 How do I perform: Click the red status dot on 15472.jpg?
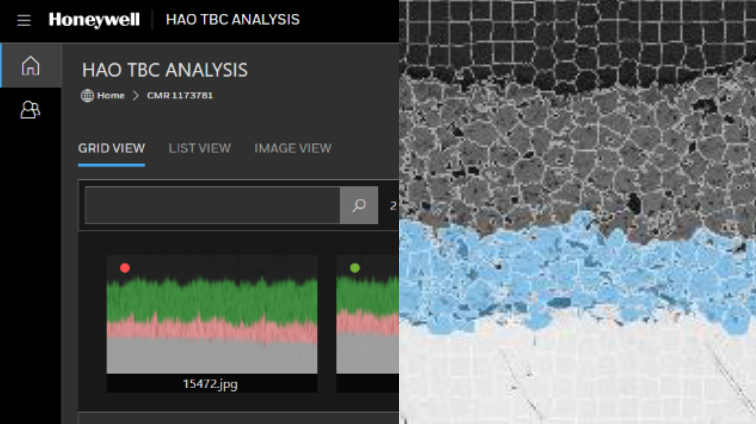(125, 268)
